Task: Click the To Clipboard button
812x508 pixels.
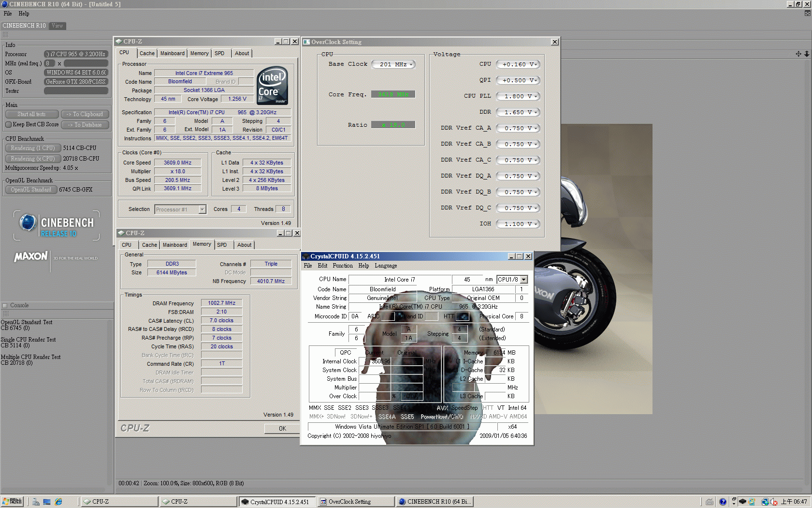Action: pos(85,114)
